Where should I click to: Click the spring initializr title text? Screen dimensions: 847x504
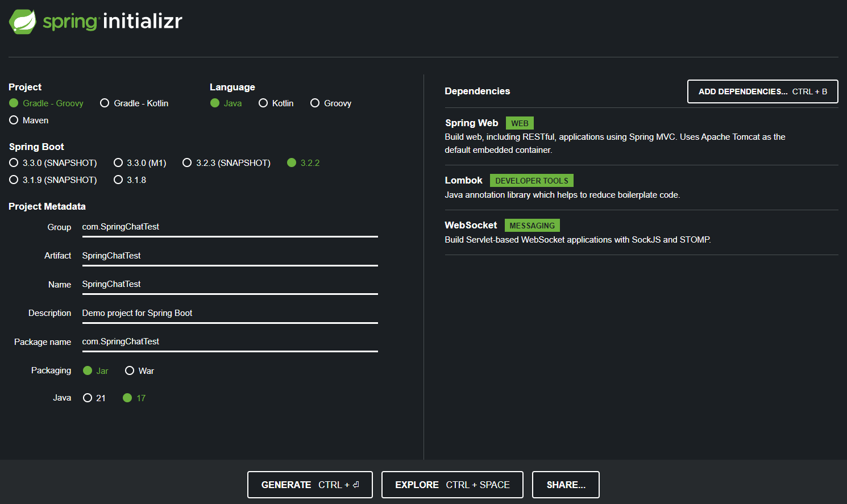[113, 22]
